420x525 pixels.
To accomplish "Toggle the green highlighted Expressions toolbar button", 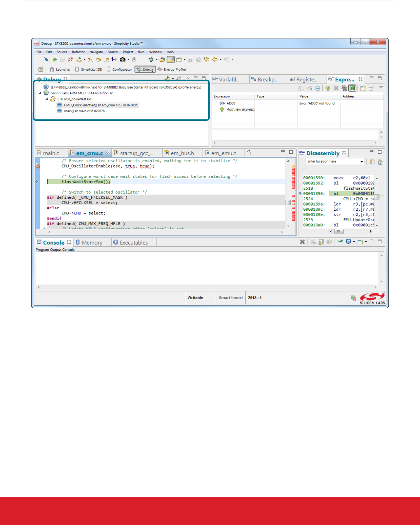I will [352, 88].
